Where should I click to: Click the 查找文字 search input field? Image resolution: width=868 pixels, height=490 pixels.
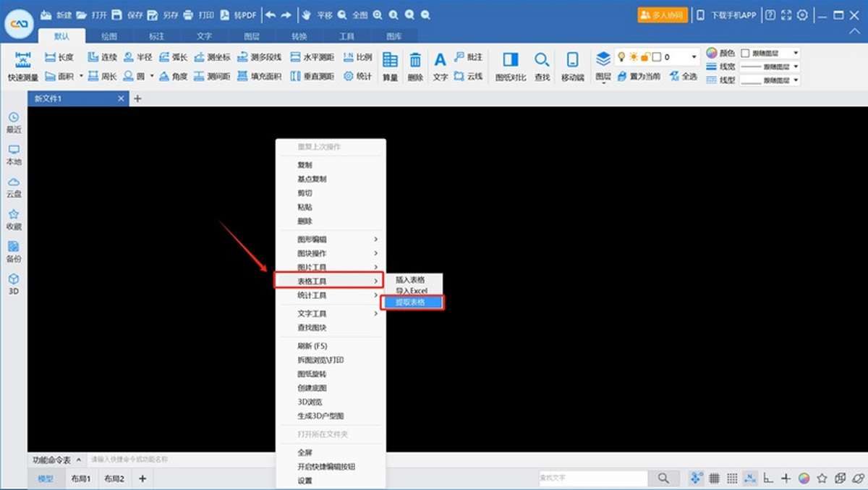click(x=592, y=478)
